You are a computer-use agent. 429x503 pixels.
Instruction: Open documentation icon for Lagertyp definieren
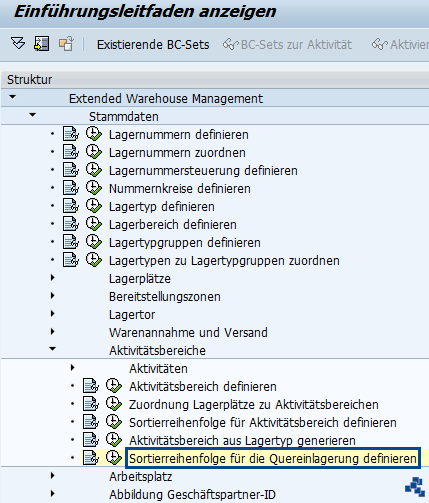(71, 206)
